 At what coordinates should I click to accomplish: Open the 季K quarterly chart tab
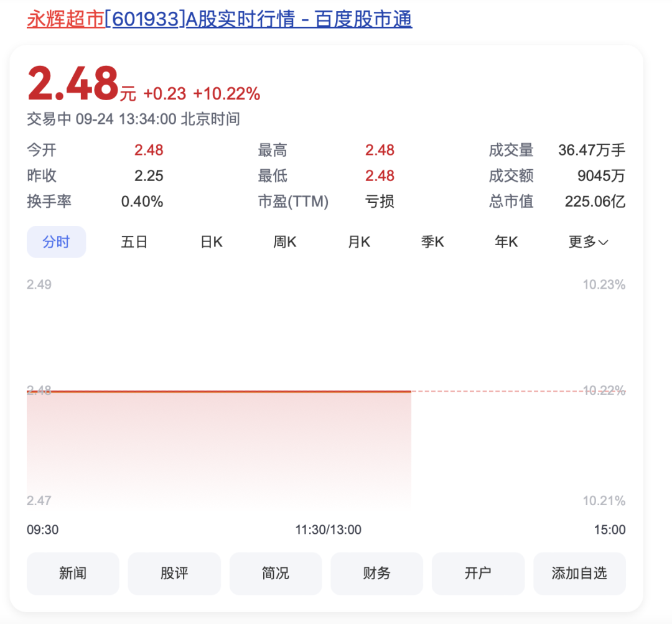432,242
